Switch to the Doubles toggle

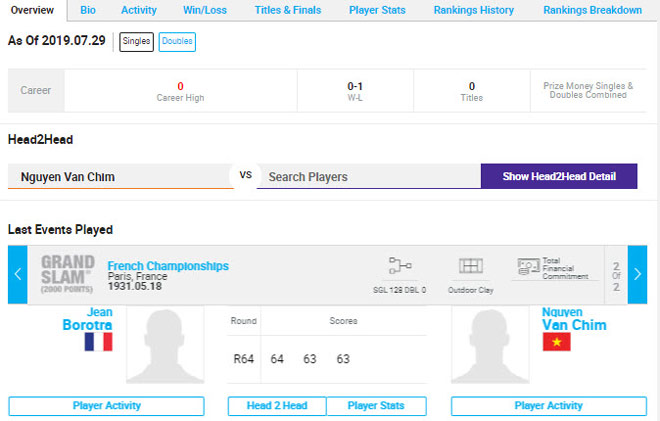(177, 42)
